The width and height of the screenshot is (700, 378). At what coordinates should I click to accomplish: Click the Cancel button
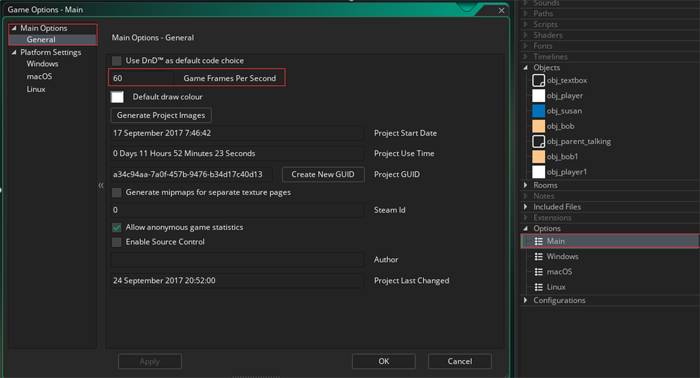(x=460, y=361)
